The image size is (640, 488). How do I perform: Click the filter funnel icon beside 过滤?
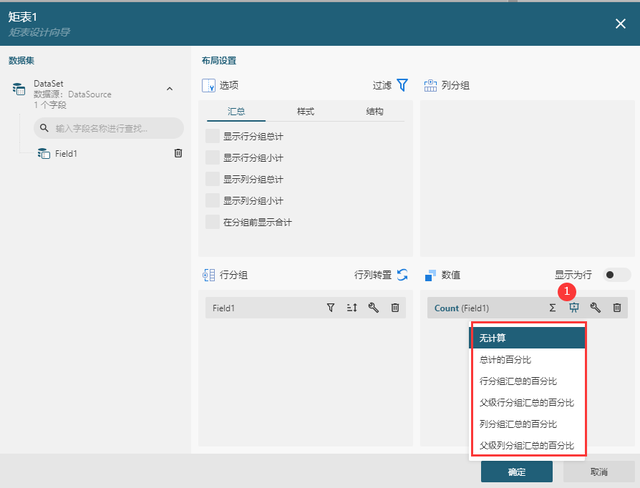[402, 86]
